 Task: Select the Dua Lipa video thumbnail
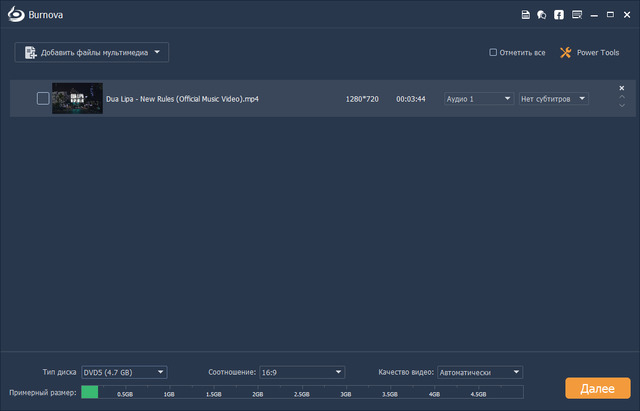coord(77,98)
